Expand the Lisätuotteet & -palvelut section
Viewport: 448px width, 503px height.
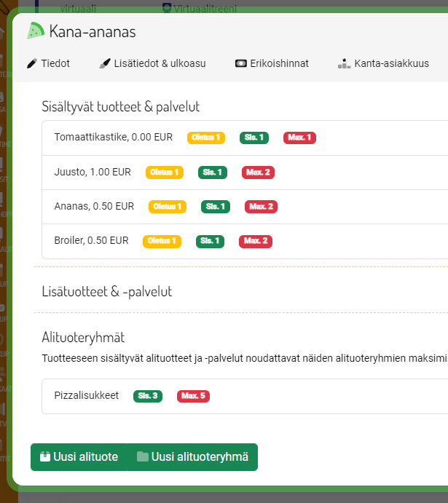click(x=107, y=291)
